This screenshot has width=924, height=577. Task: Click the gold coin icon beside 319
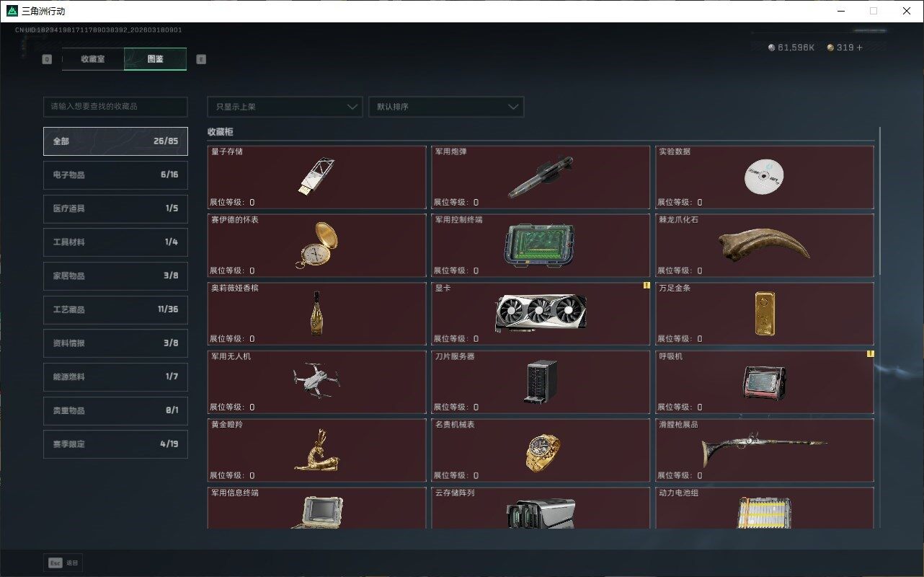point(830,48)
